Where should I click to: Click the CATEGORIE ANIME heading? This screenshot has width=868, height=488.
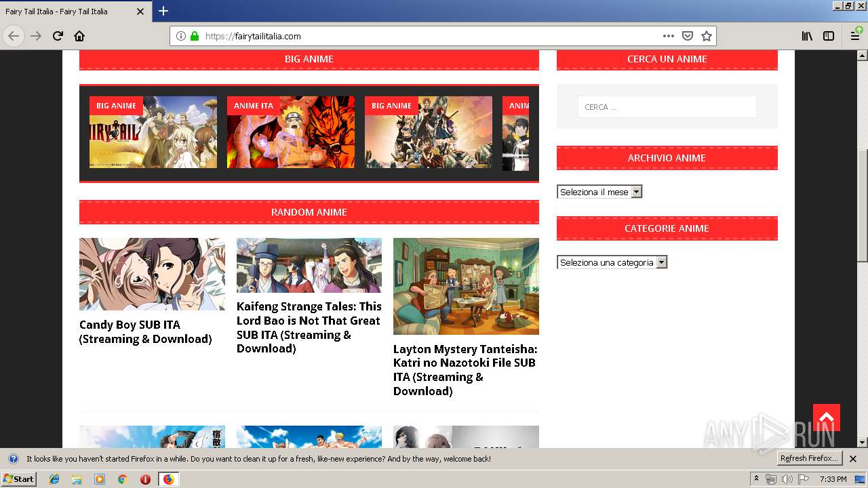click(x=667, y=228)
